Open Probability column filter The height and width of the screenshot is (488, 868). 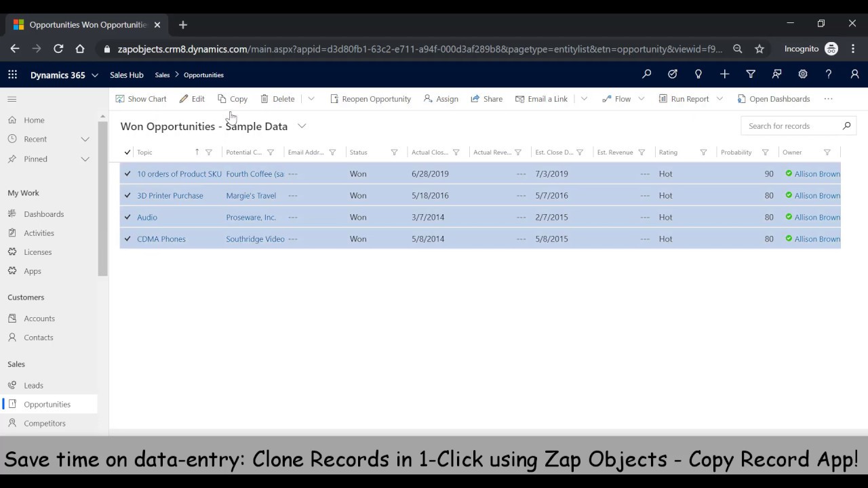pyautogui.click(x=765, y=152)
